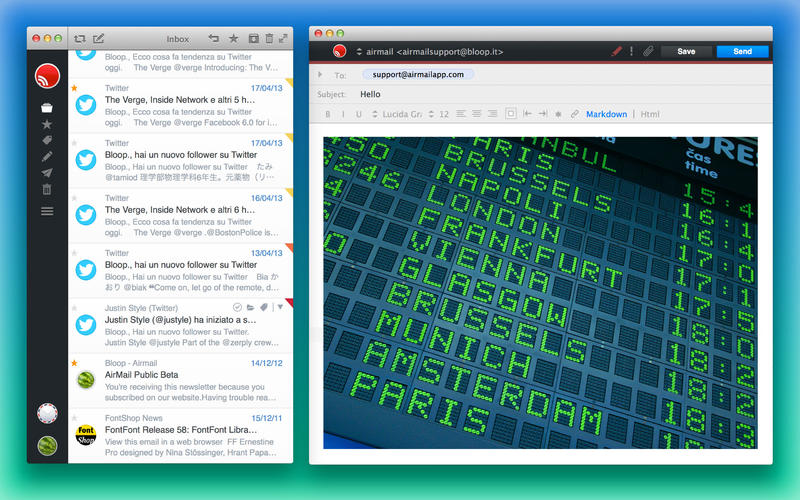This screenshot has width=800, height=500.
Task: Save the draft with the Save button
Action: (x=686, y=52)
